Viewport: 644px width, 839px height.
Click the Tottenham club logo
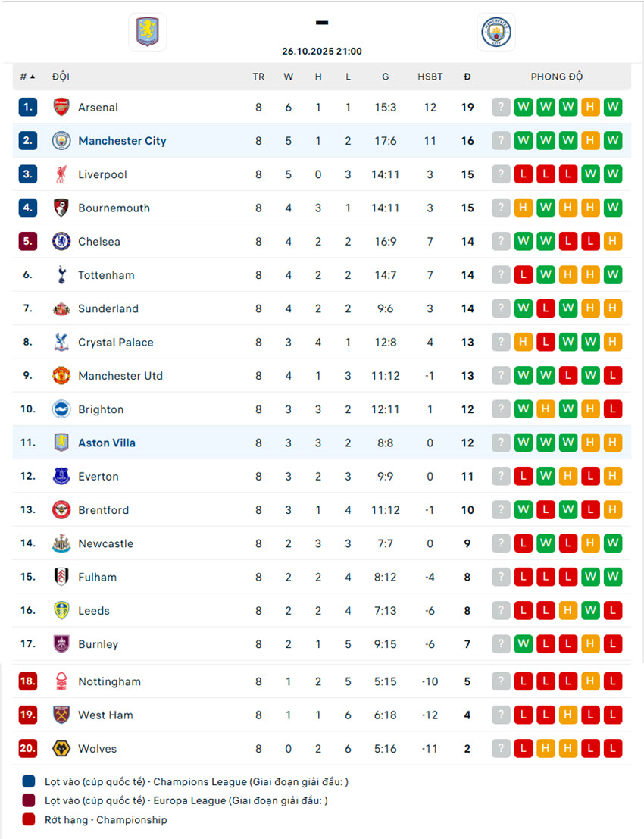click(x=61, y=275)
